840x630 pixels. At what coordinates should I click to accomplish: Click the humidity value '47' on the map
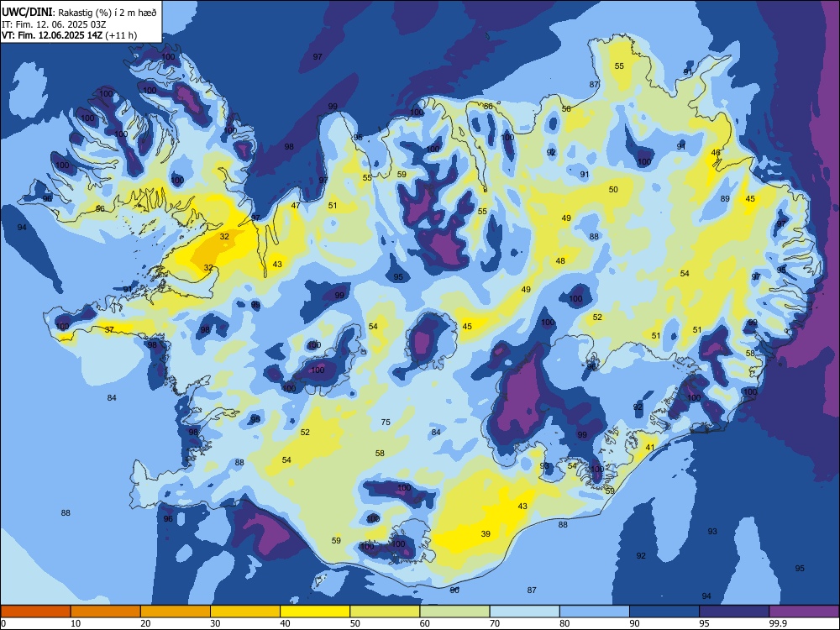296,205
